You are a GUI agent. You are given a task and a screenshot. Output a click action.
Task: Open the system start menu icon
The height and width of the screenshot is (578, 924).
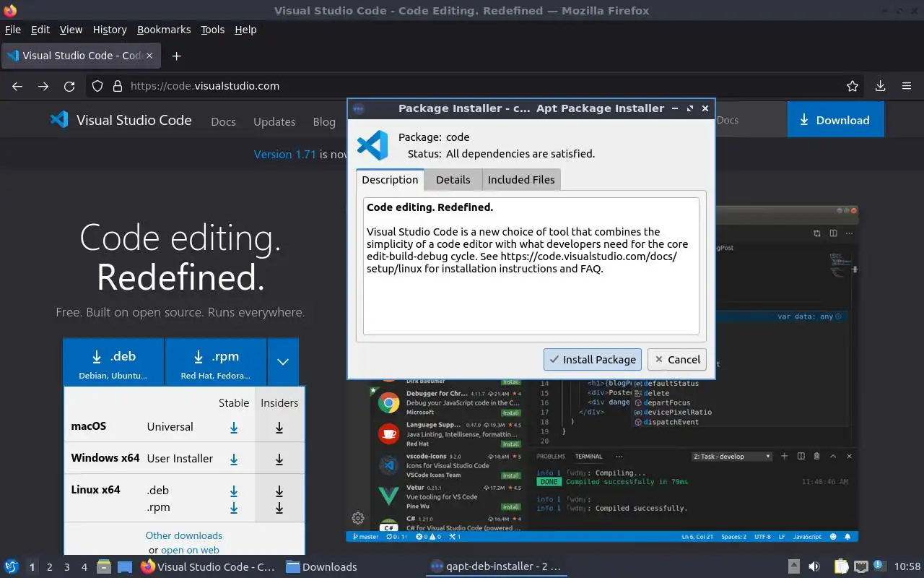[12, 566]
